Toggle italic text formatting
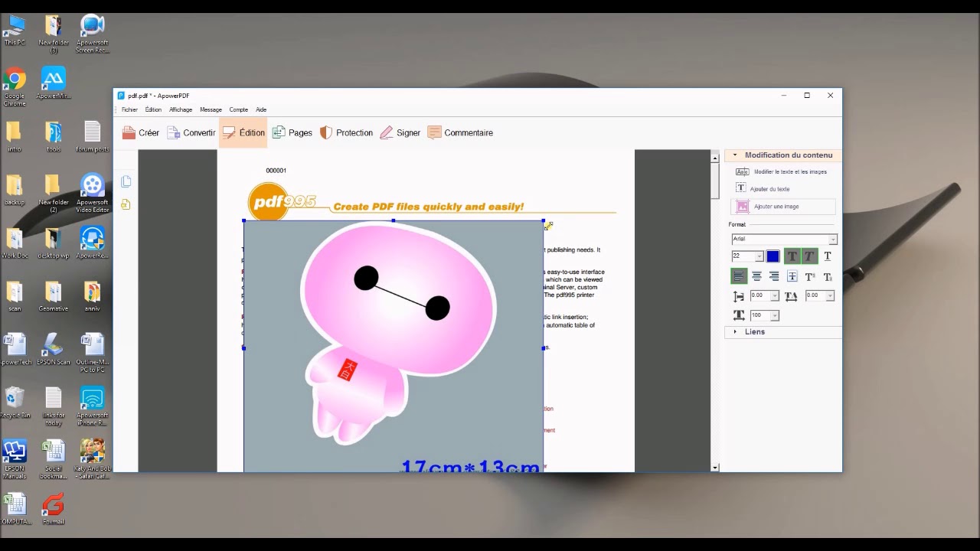 [x=809, y=256]
